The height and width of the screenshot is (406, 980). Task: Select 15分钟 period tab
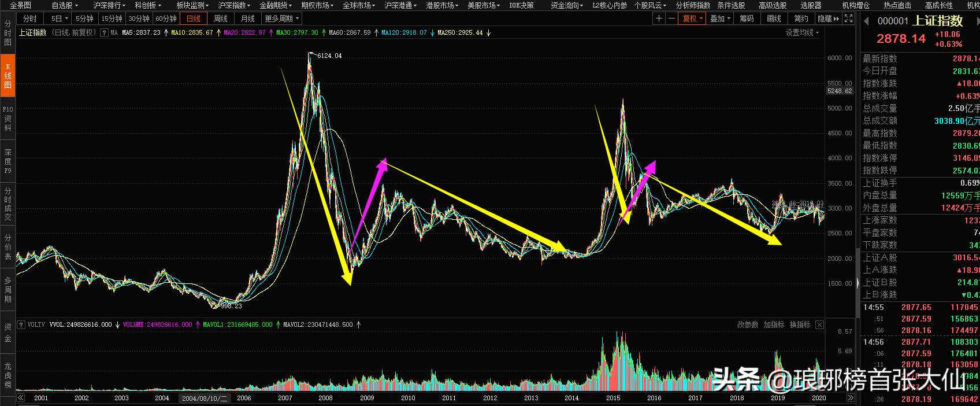(112, 19)
